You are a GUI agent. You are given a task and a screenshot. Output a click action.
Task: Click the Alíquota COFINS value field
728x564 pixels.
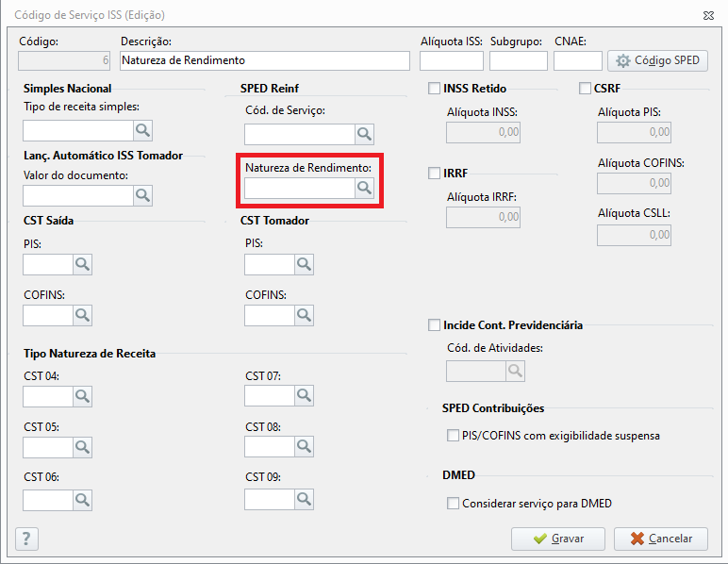(634, 183)
